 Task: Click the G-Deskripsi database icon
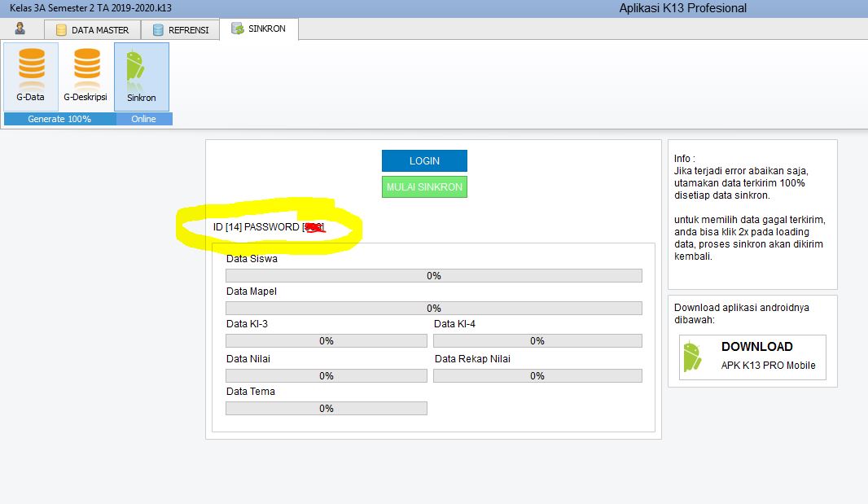(x=86, y=70)
